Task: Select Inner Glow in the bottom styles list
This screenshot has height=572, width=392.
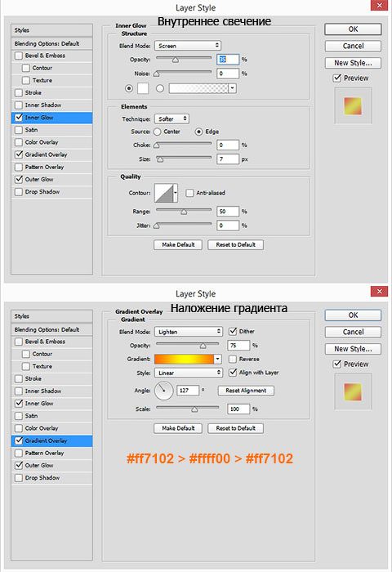Action: pyautogui.click(x=51, y=404)
